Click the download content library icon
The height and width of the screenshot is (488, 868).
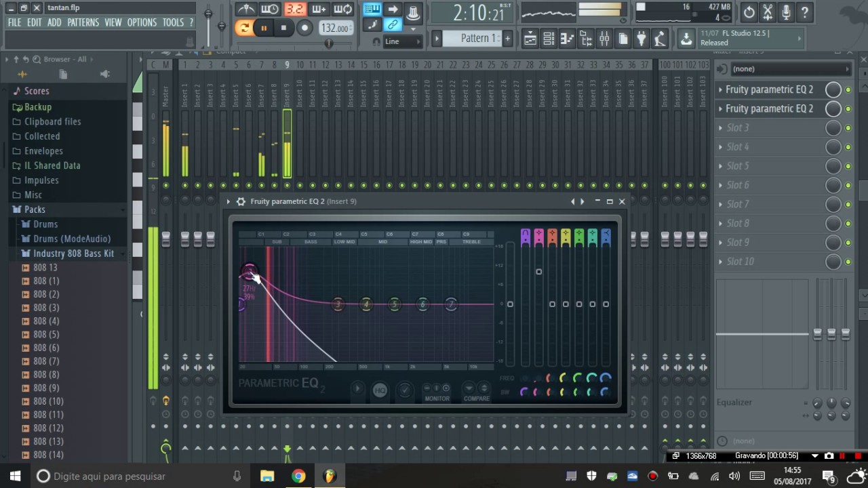coord(686,39)
